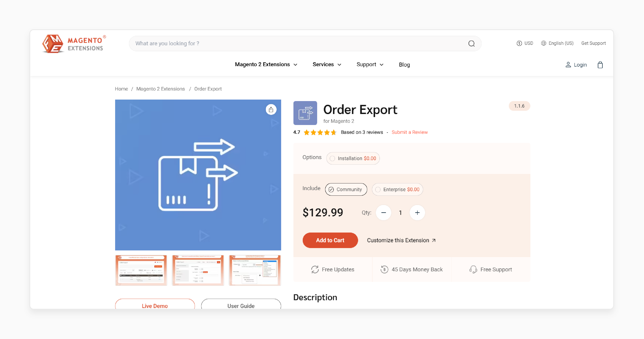Image resolution: width=644 pixels, height=339 pixels.
Task: Click Get Support link
Action: [593, 43]
